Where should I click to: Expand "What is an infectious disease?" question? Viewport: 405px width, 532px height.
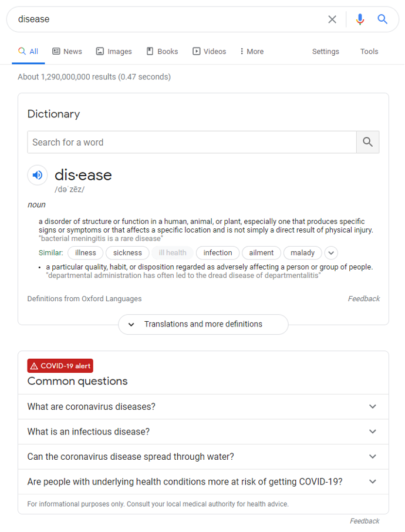(203, 432)
